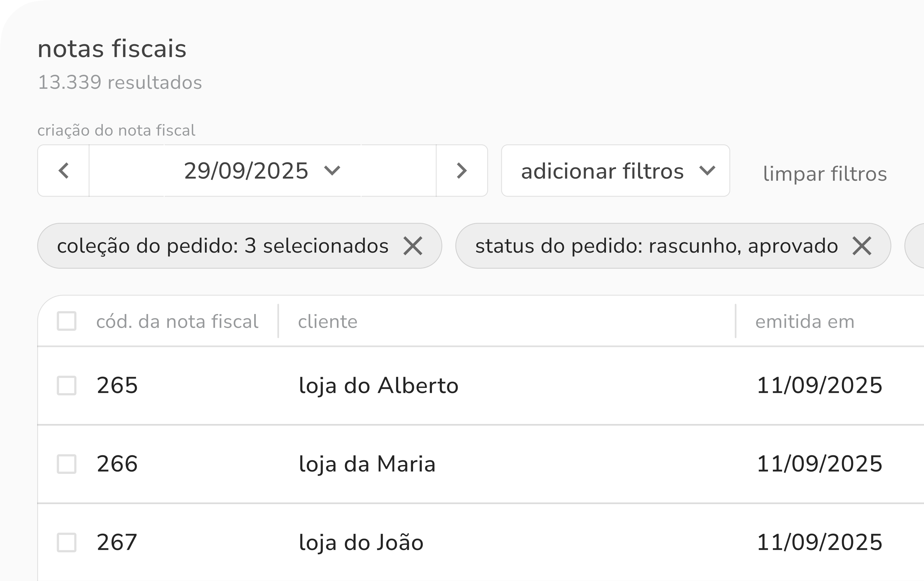Navigate to the next date with the right chevron
Screen dimensions: 924x581
tap(462, 171)
